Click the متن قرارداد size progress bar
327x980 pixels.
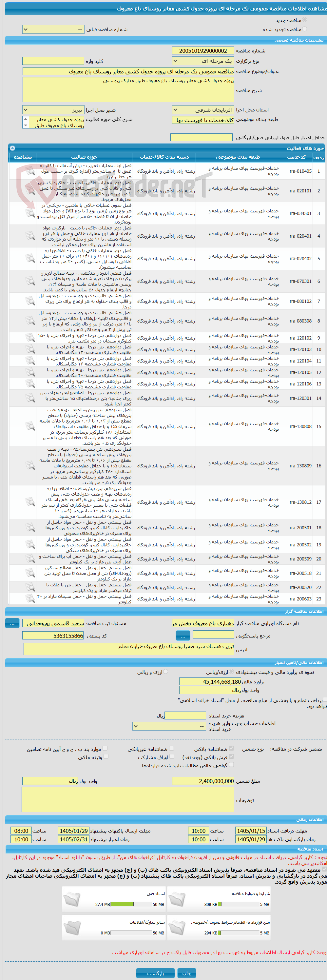(239, 933)
